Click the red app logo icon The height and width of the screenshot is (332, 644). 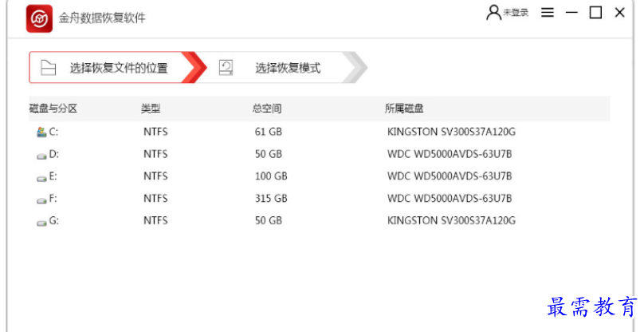point(39,18)
